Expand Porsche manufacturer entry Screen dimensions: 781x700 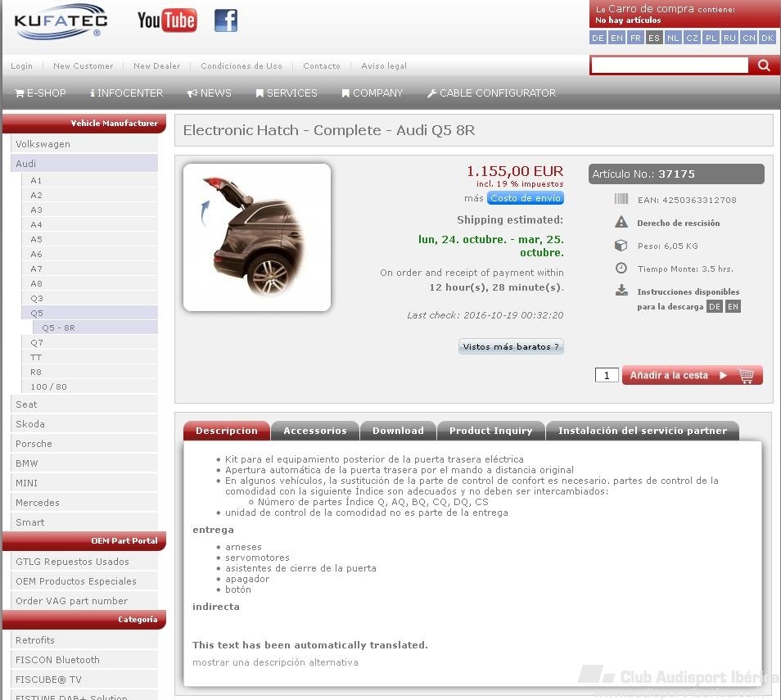pos(84,444)
